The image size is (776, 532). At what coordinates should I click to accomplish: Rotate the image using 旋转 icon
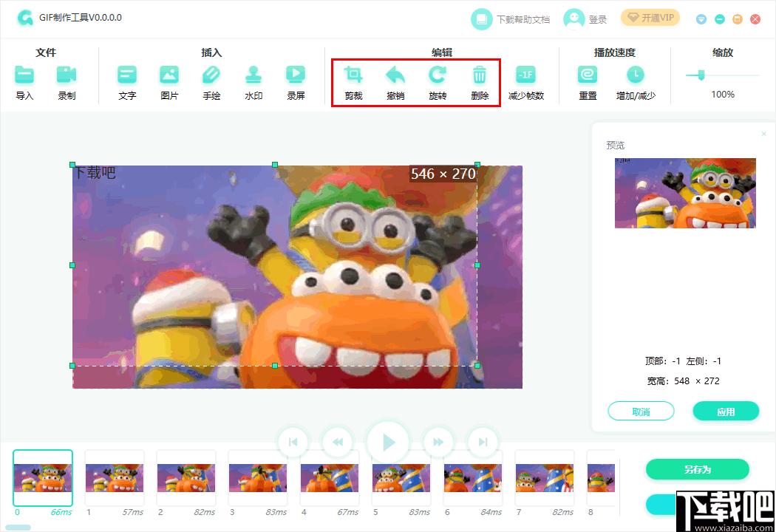click(x=438, y=75)
